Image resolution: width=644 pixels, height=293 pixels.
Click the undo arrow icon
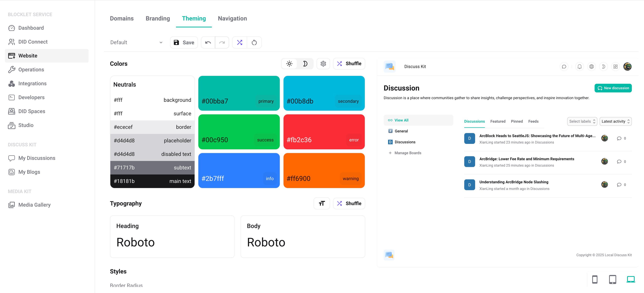(208, 42)
